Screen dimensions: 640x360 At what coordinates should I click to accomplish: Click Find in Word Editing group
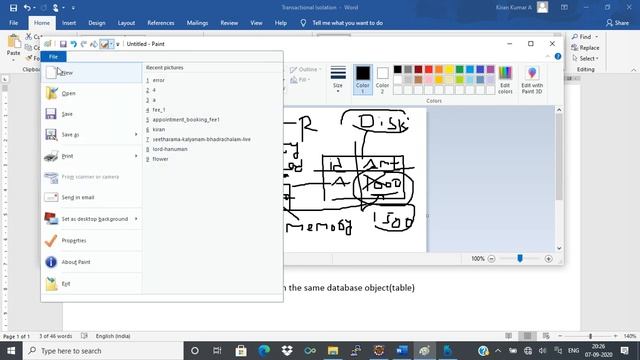[584, 37]
